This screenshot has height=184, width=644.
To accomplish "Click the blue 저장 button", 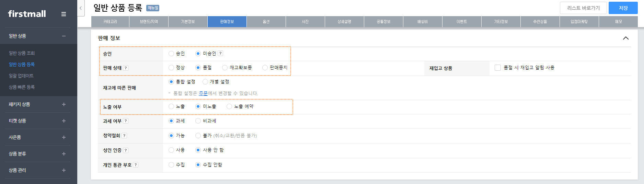I will pyautogui.click(x=623, y=8).
